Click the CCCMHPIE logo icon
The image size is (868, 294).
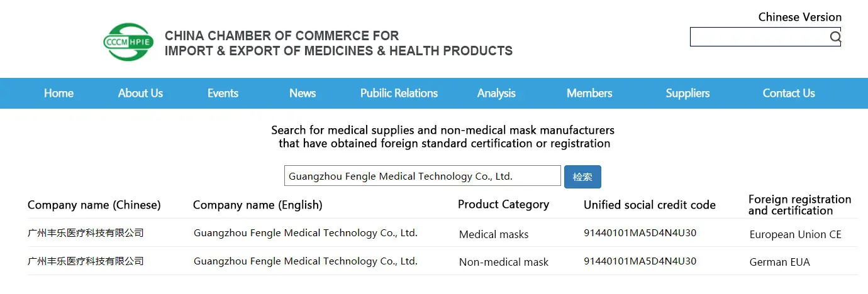point(128,42)
